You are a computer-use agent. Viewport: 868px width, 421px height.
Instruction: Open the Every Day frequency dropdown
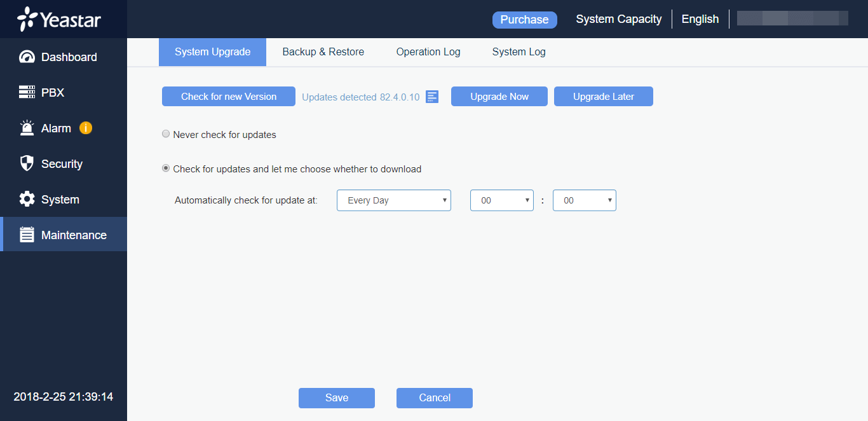tap(393, 200)
